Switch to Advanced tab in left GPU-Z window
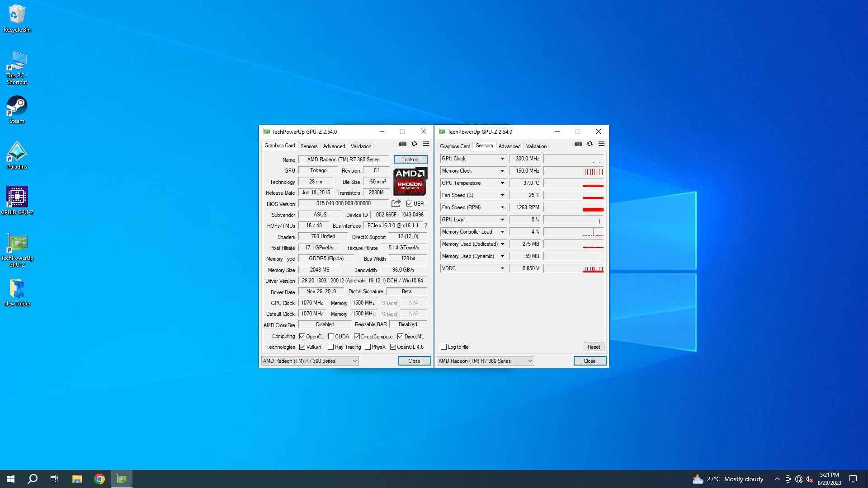Viewport: 868px width, 488px height. pos(334,146)
